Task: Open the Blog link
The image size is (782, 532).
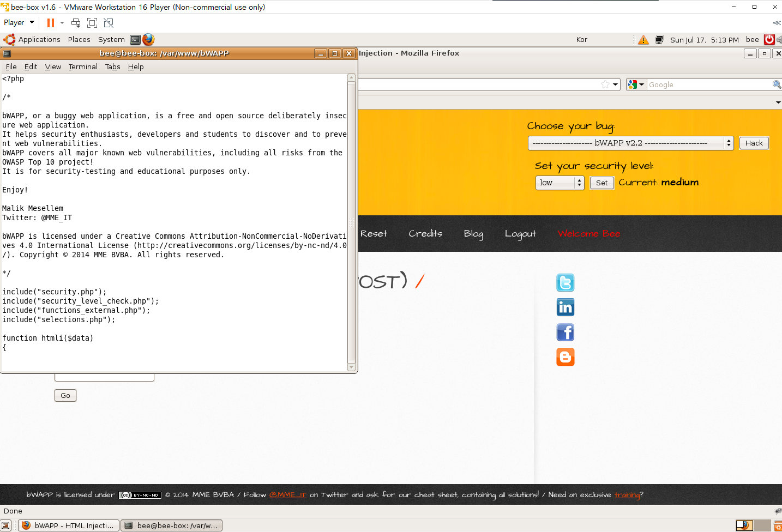Action: point(473,234)
